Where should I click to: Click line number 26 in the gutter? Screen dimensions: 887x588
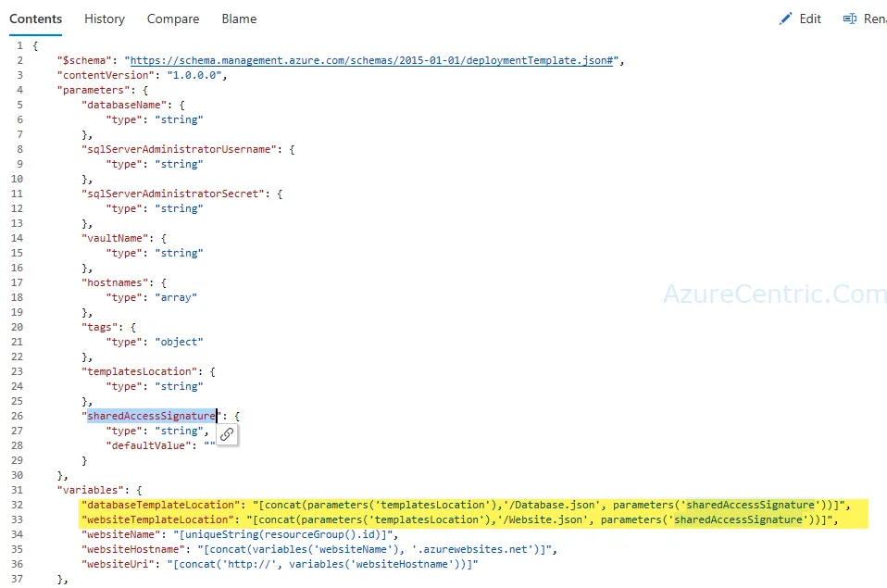[17, 416]
